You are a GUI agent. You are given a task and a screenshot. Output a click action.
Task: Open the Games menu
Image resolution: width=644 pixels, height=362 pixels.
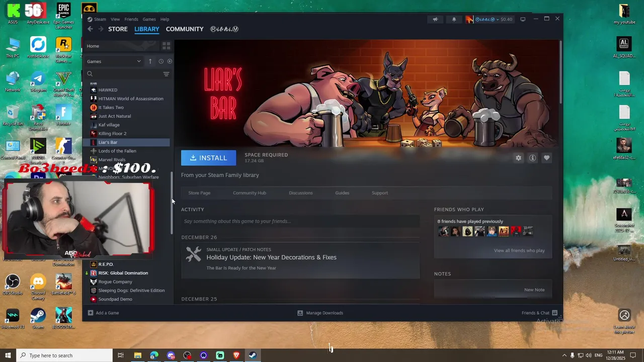(x=149, y=19)
